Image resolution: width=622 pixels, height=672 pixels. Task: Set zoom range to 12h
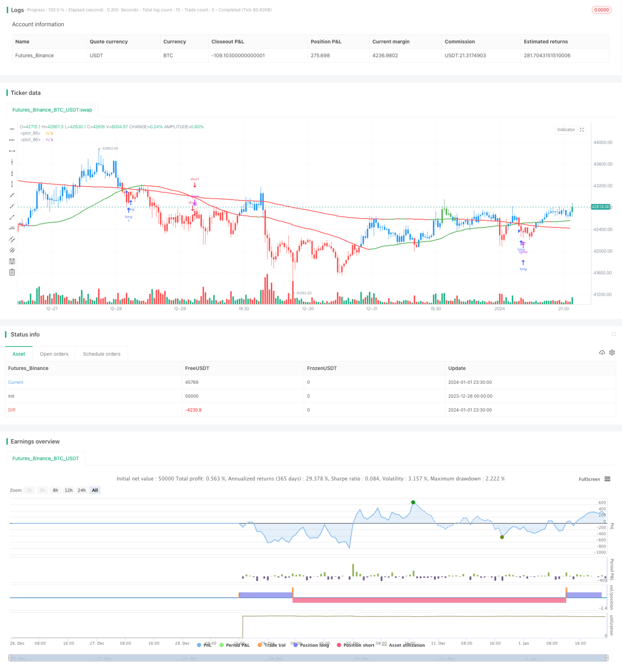click(x=68, y=490)
